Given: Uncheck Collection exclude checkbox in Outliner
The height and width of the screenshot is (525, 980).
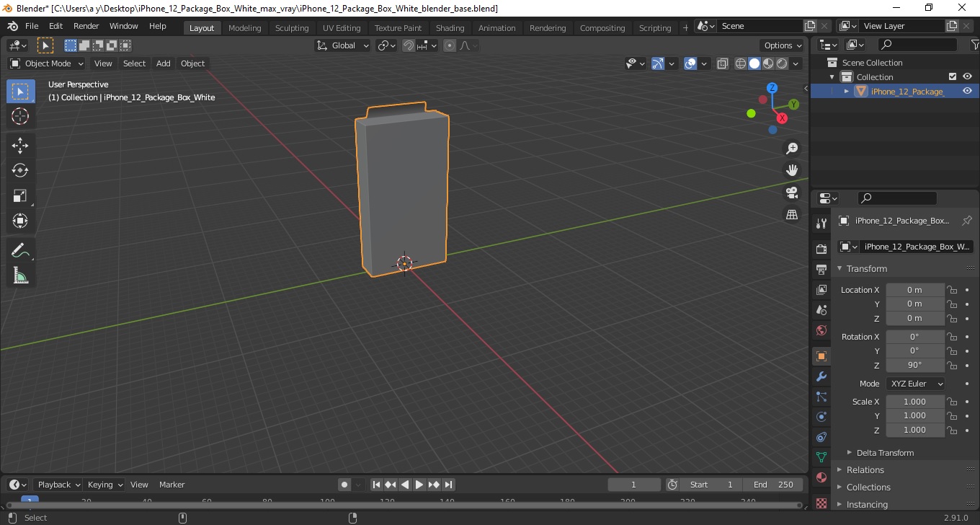Looking at the screenshot, I should pos(953,76).
